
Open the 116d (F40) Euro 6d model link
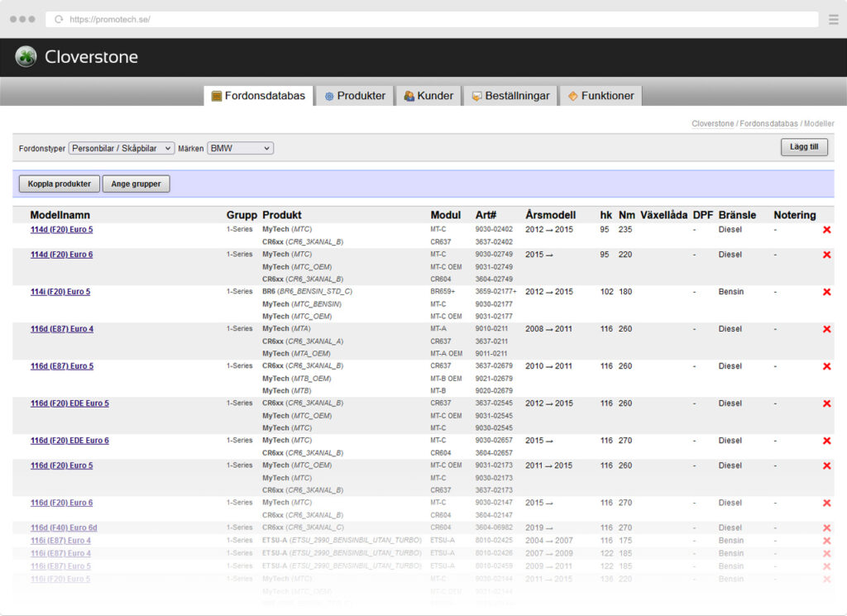click(64, 528)
